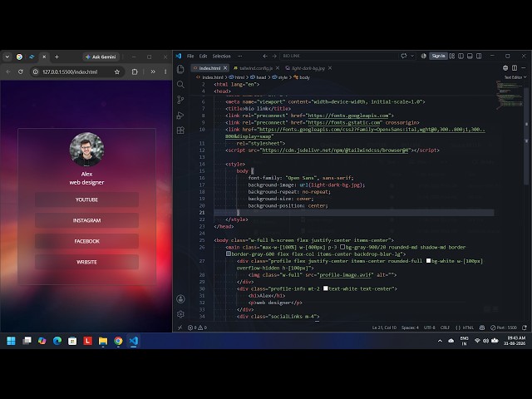
Task: Open the File menu
Action: (x=190, y=56)
